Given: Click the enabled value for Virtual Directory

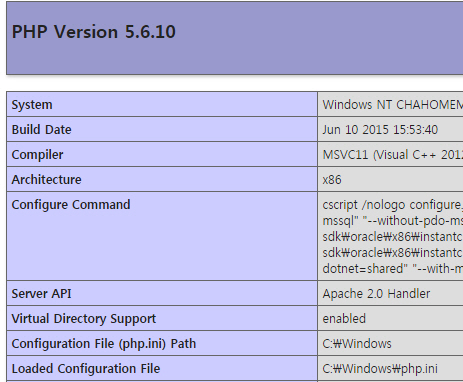Looking at the screenshot, I should (x=344, y=319).
